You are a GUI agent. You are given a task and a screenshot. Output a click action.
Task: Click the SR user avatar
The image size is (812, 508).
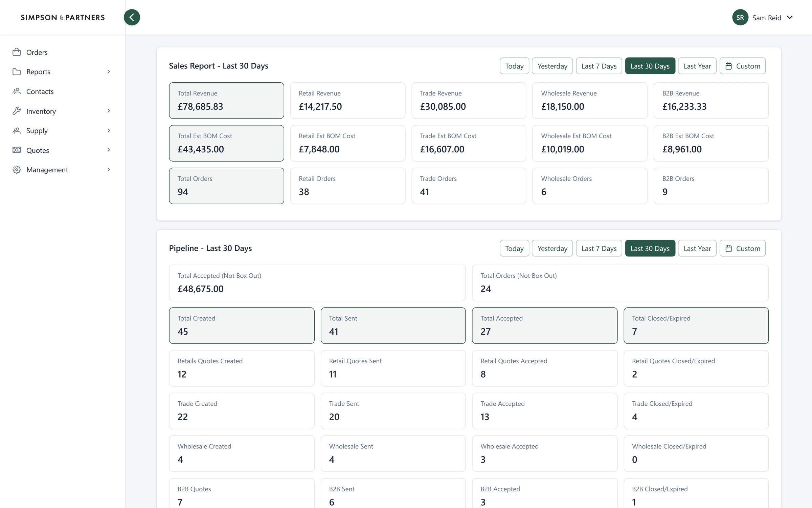740,17
